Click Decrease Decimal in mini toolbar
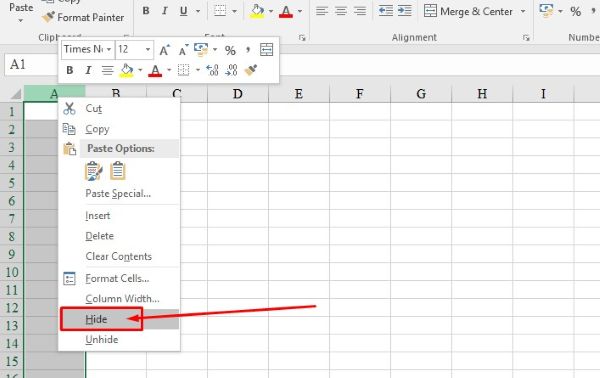 click(x=231, y=70)
